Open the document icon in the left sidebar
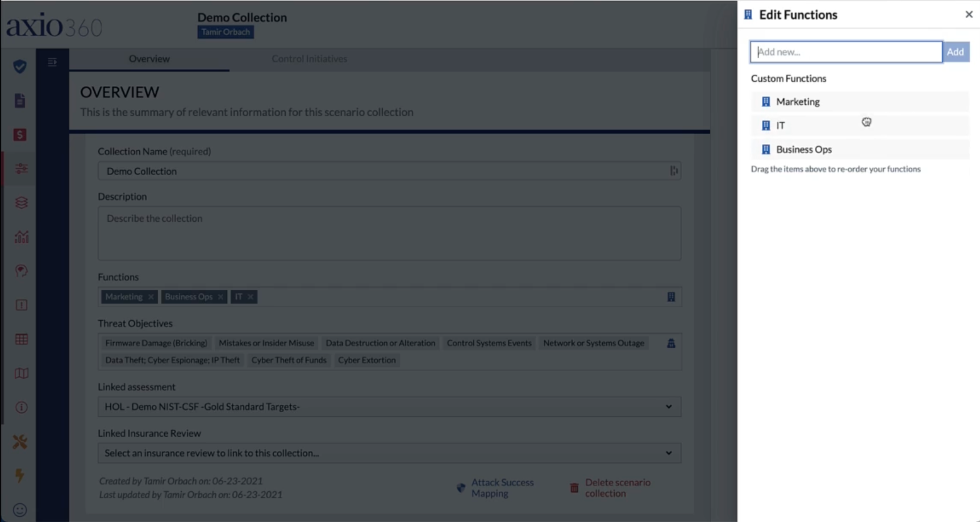980x522 pixels. pyautogui.click(x=20, y=101)
